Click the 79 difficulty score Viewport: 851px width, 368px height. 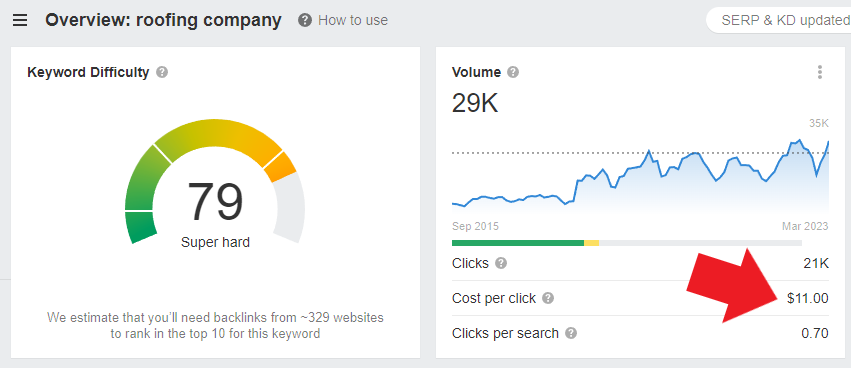215,202
